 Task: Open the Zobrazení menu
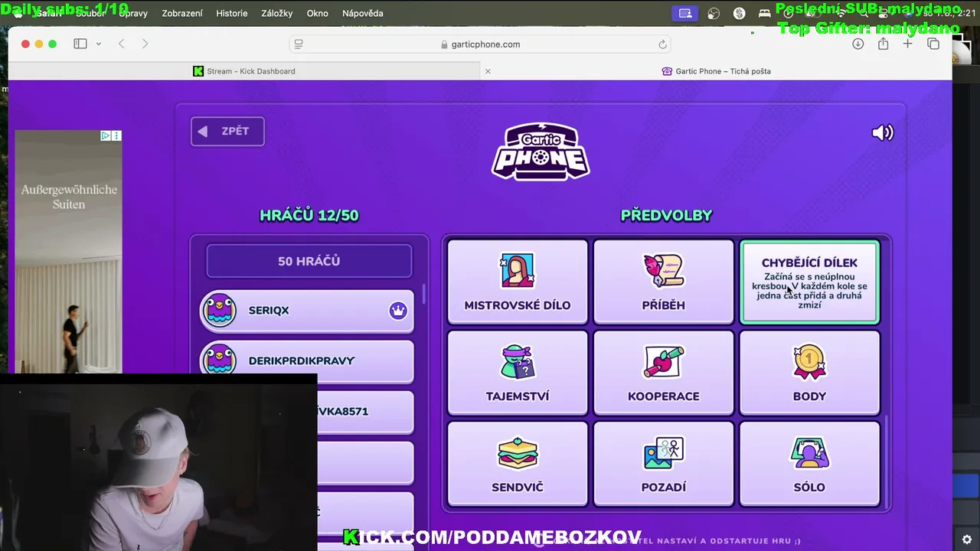pos(182,13)
